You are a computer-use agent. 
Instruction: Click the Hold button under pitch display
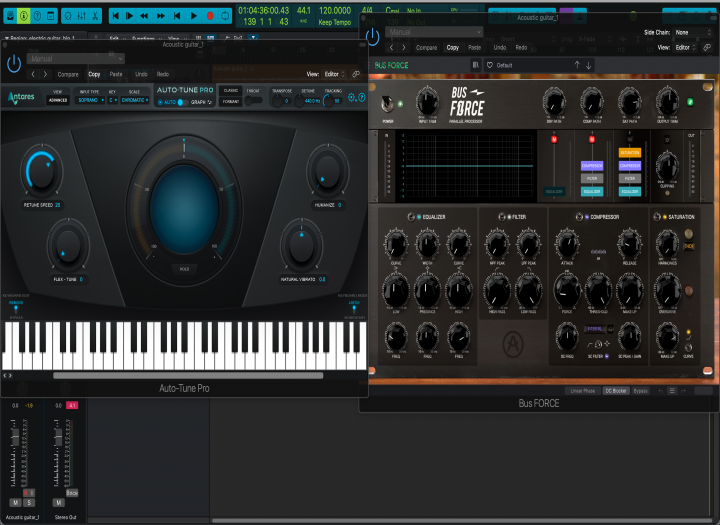184,269
